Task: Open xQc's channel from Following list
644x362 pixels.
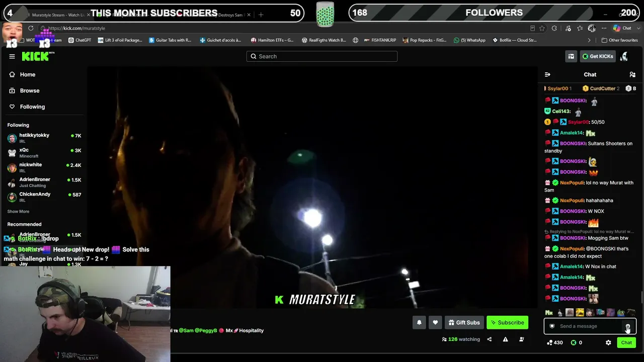Action: pyautogui.click(x=44, y=153)
